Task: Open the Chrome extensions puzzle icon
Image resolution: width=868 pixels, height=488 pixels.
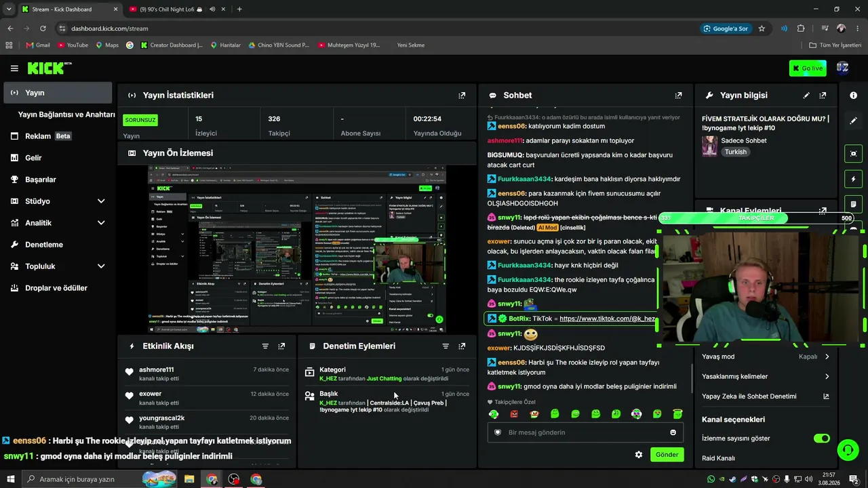Action: point(801,28)
